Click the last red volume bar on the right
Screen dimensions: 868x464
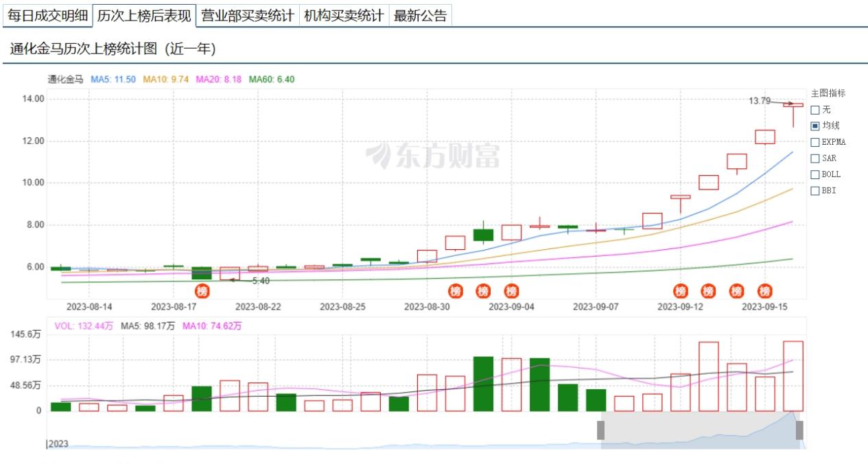click(793, 376)
